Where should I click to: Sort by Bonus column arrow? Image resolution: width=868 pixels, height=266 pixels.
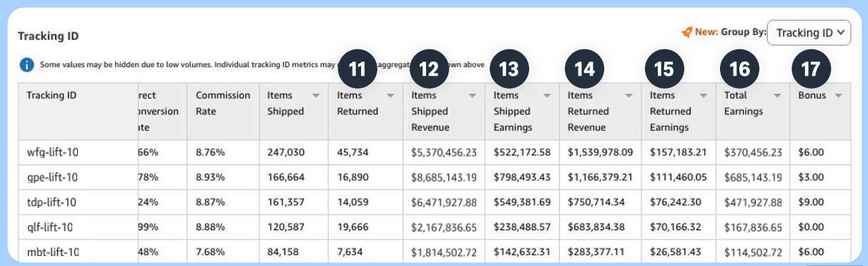[839, 96]
